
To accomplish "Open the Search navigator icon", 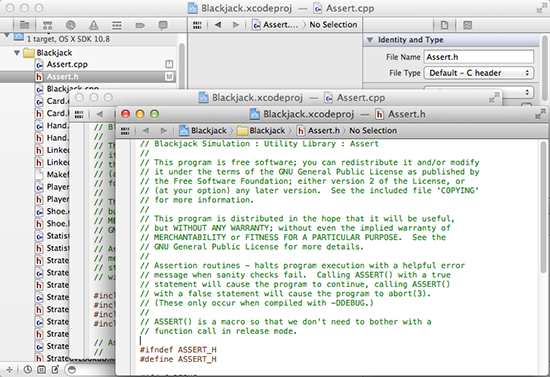I will (x=71, y=25).
